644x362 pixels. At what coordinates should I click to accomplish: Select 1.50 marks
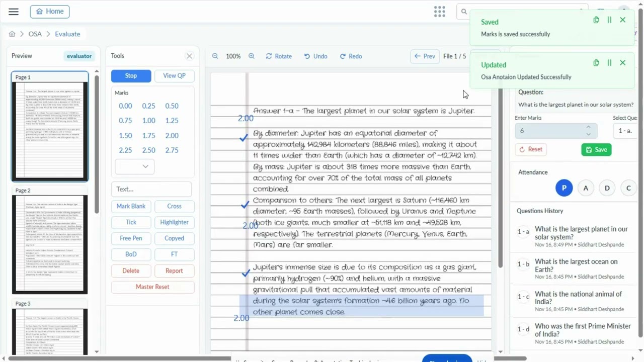[x=125, y=136]
